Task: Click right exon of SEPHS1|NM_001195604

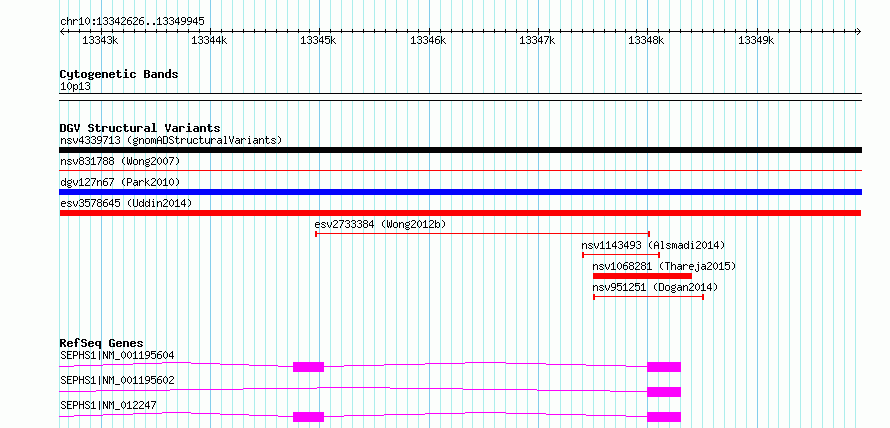Action: pos(664,367)
